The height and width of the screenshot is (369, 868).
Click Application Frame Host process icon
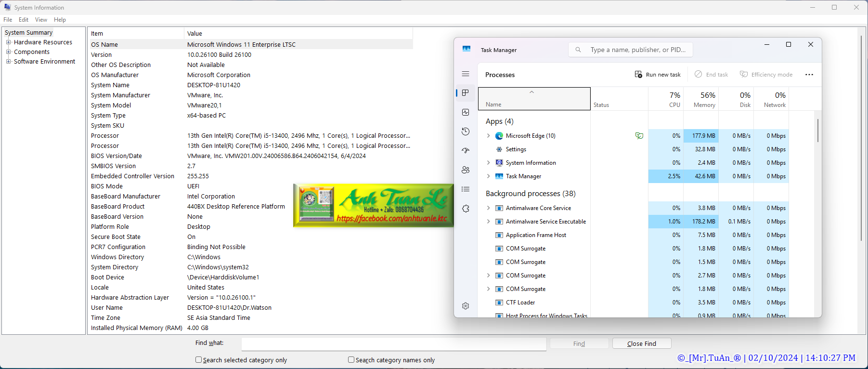coord(499,235)
